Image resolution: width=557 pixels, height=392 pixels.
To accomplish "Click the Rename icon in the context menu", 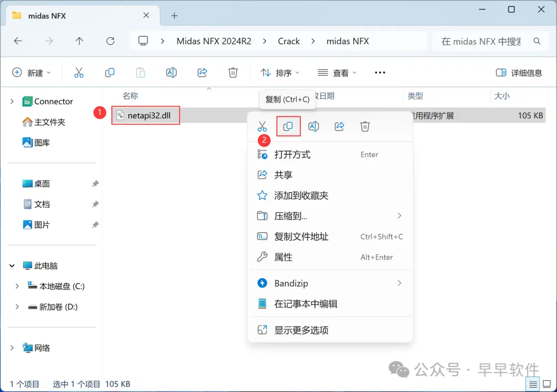I will click(x=314, y=126).
